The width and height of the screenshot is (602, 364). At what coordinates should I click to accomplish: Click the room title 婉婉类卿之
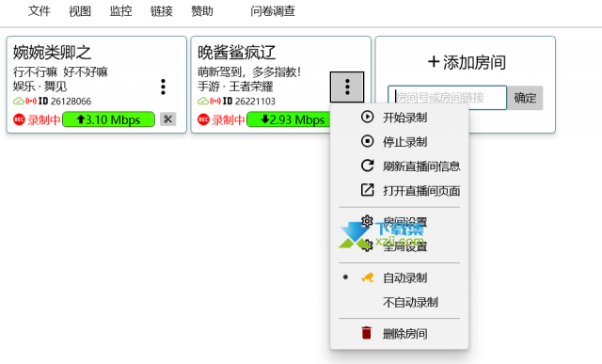pyautogui.click(x=53, y=53)
